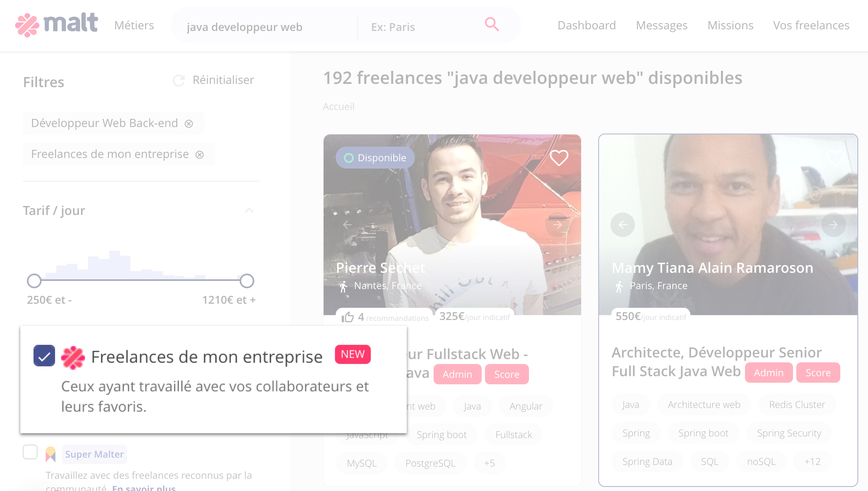Click the Architecture web skill tag
This screenshot has height=491, width=868.
[x=704, y=404]
